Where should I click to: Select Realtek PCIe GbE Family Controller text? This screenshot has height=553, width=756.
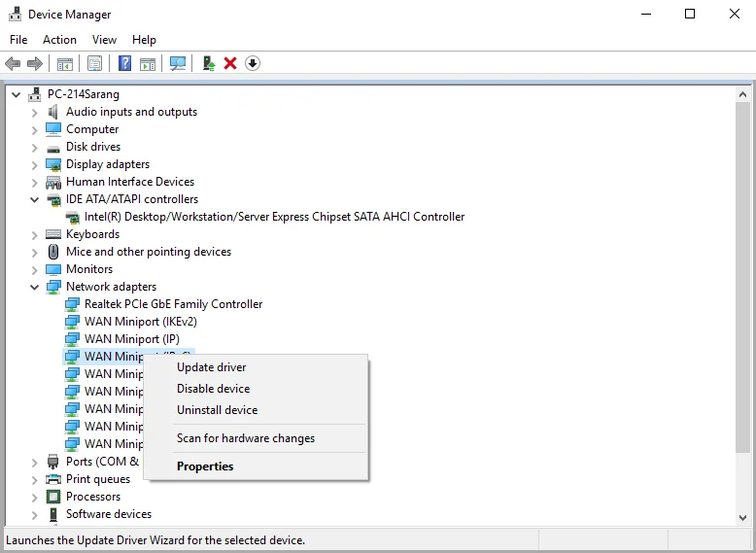[x=174, y=304]
